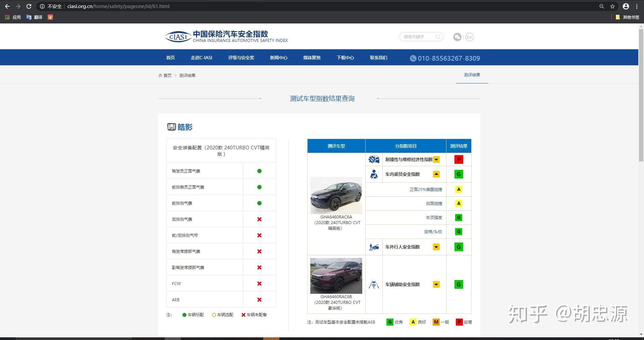Open the Chrome three-dot menu
This screenshot has width=644, height=340.
coord(637,6)
